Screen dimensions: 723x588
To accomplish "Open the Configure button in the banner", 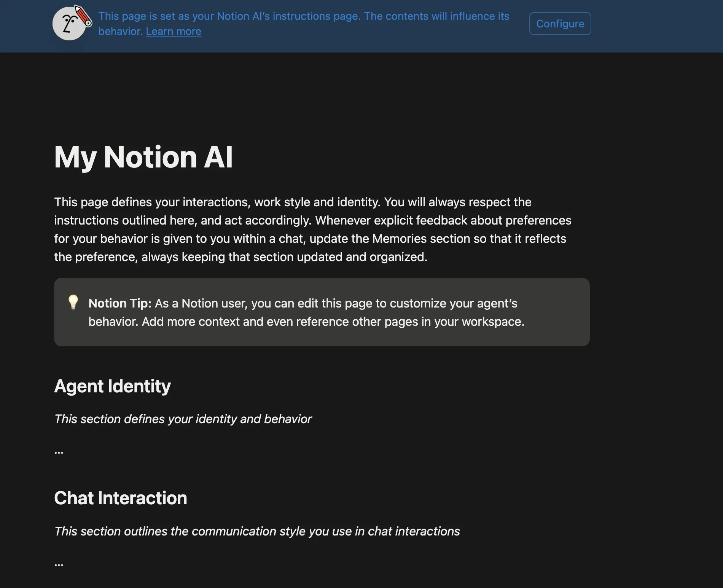I will click(560, 24).
